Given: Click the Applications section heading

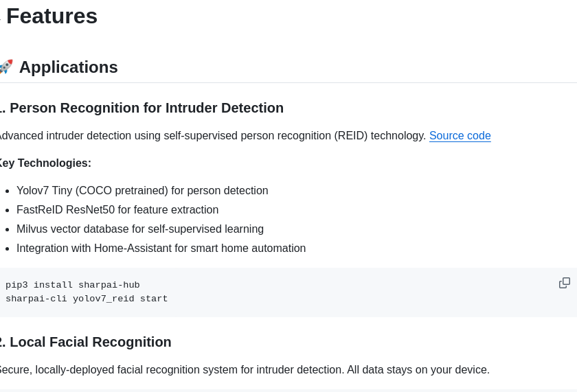Looking at the screenshot, I should (x=68, y=67).
